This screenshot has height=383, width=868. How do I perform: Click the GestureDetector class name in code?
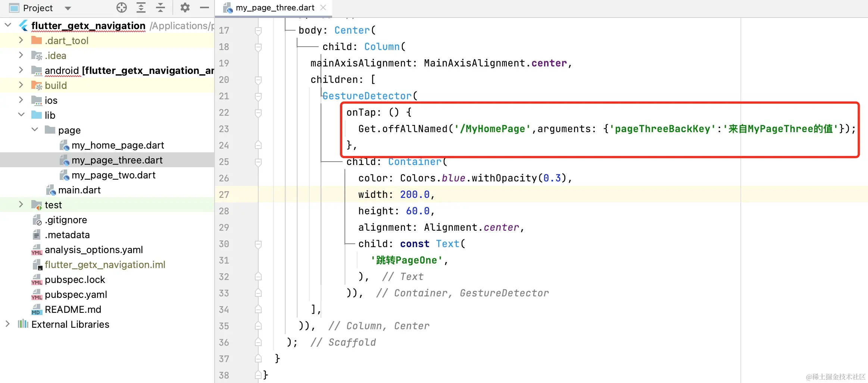(367, 96)
